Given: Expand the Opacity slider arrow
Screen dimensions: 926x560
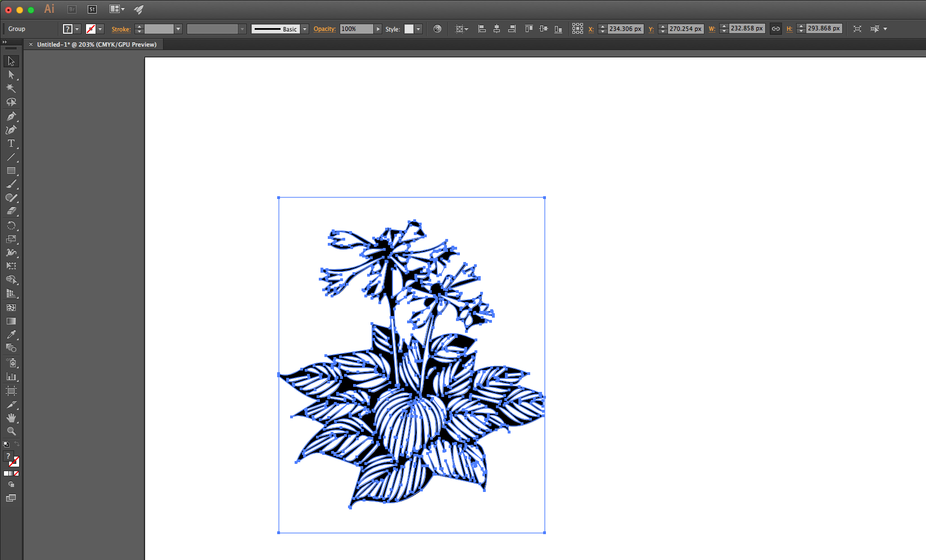Looking at the screenshot, I should pos(378,29).
